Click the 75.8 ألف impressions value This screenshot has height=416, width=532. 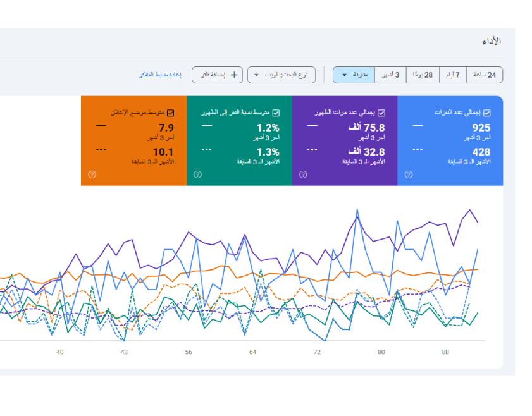pos(366,127)
